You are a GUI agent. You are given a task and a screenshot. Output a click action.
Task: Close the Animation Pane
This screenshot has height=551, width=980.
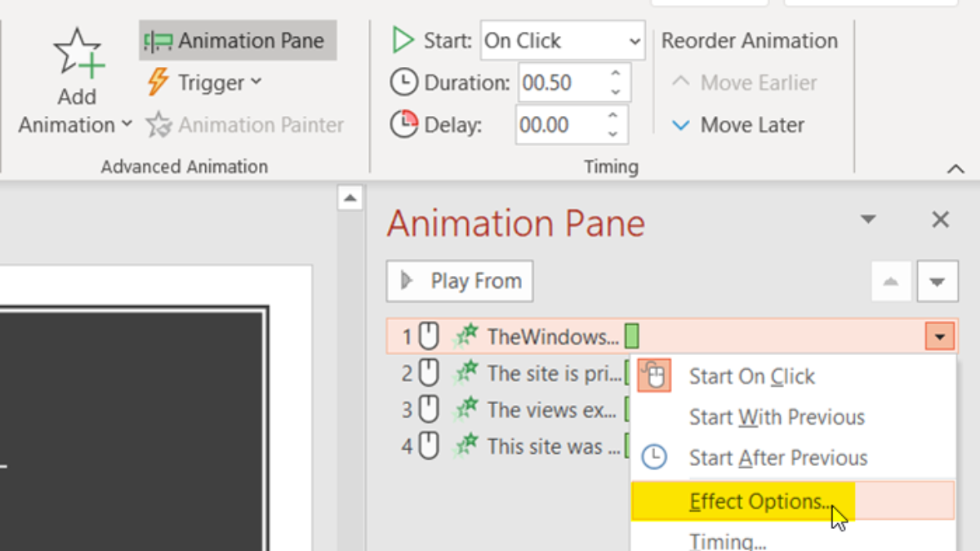(940, 220)
